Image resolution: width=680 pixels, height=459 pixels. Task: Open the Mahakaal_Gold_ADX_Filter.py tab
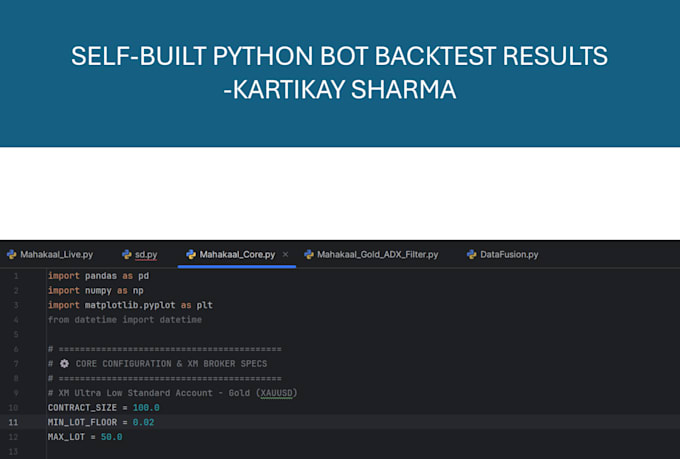point(371,255)
